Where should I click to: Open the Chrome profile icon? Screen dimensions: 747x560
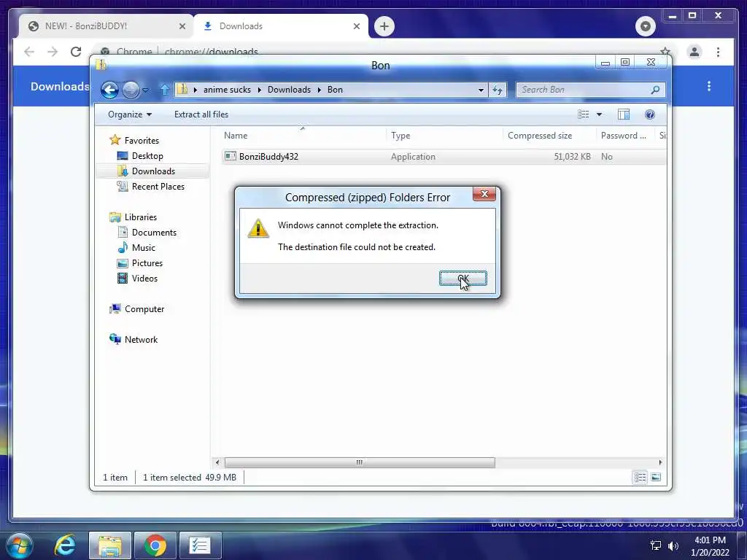(694, 52)
